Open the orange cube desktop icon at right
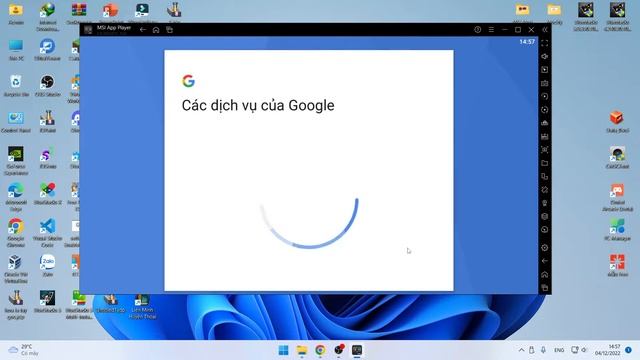Viewport: 640px width, 360px height. 617,121
